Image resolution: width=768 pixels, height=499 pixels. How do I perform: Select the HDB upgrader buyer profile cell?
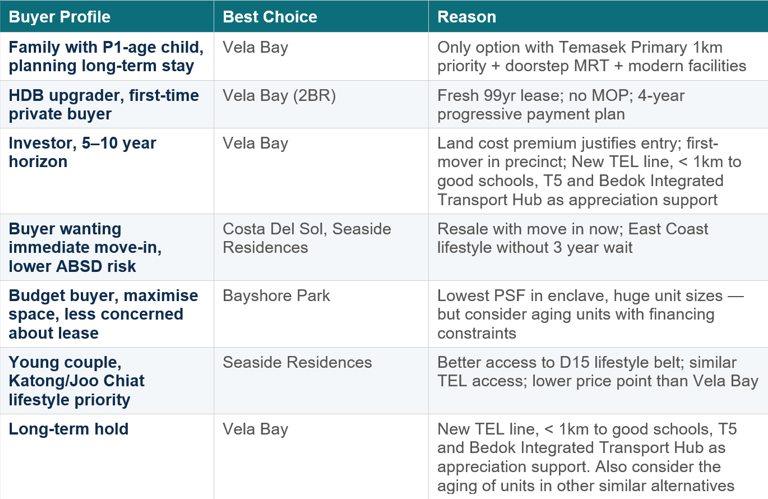[104, 104]
